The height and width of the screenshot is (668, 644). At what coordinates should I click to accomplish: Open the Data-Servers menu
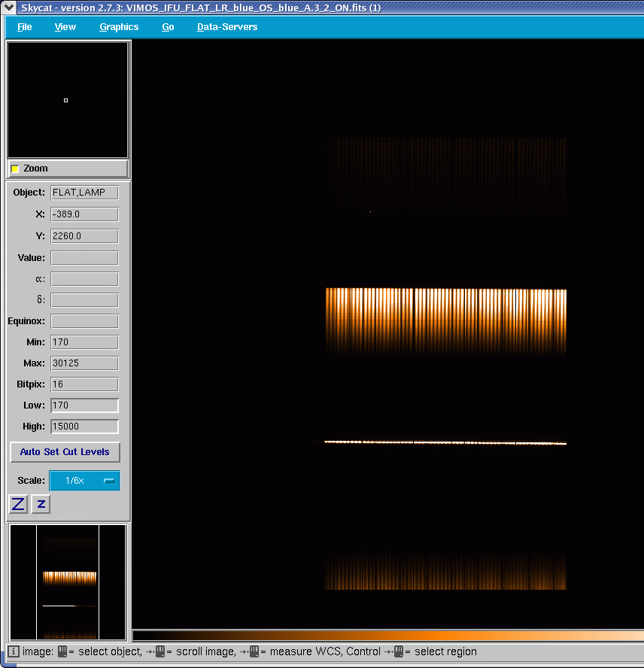click(x=227, y=27)
